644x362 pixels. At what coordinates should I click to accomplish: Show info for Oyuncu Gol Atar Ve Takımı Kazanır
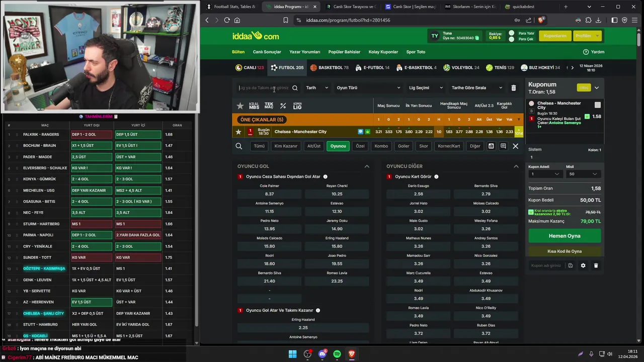(318, 311)
